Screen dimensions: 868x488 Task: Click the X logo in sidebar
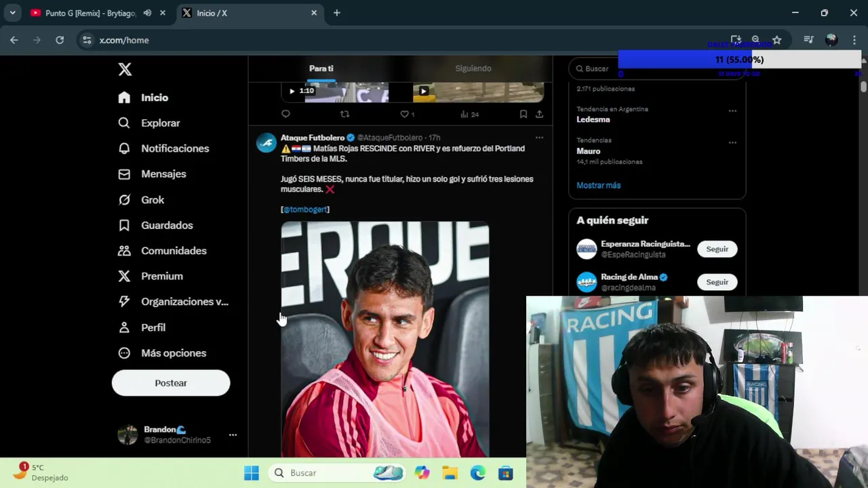[x=125, y=69]
